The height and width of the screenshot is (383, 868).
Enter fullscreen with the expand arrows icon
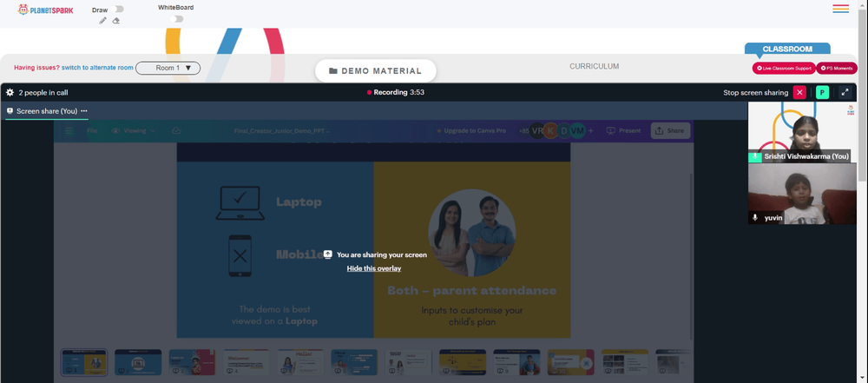[x=845, y=93]
